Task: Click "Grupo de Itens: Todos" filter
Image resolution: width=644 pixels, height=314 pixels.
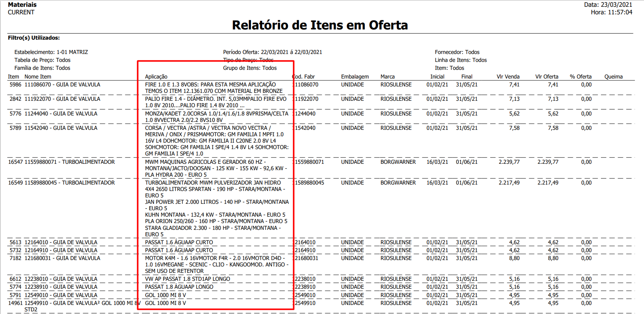Action: pyautogui.click(x=250, y=68)
